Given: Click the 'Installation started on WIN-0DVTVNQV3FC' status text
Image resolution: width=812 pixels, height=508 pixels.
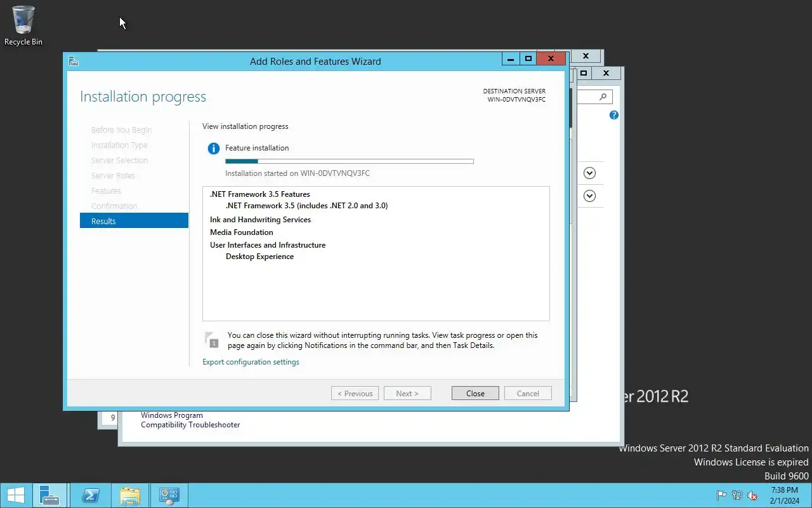Looking at the screenshot, I should (298, 173).
